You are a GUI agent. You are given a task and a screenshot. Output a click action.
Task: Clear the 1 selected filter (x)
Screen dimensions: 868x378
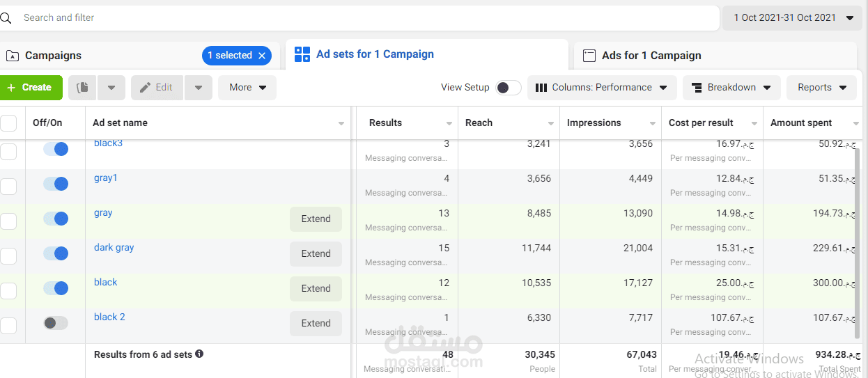(x=262, y=56)
